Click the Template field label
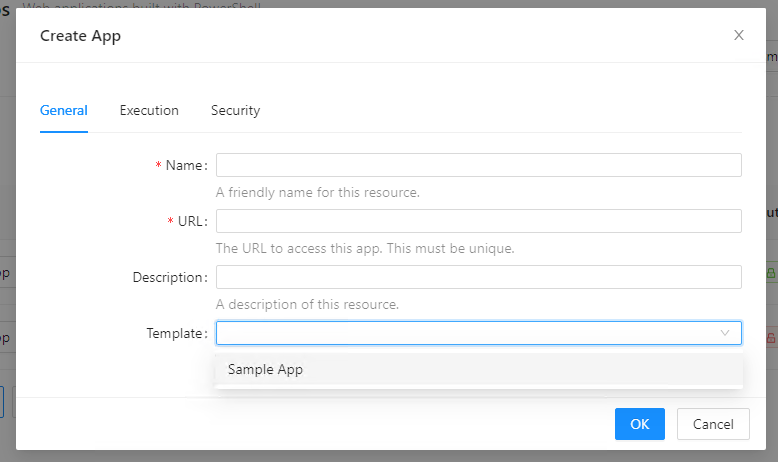Image resolution: width=778 pixels, height=462 pixels. click(x=175, y=334)
